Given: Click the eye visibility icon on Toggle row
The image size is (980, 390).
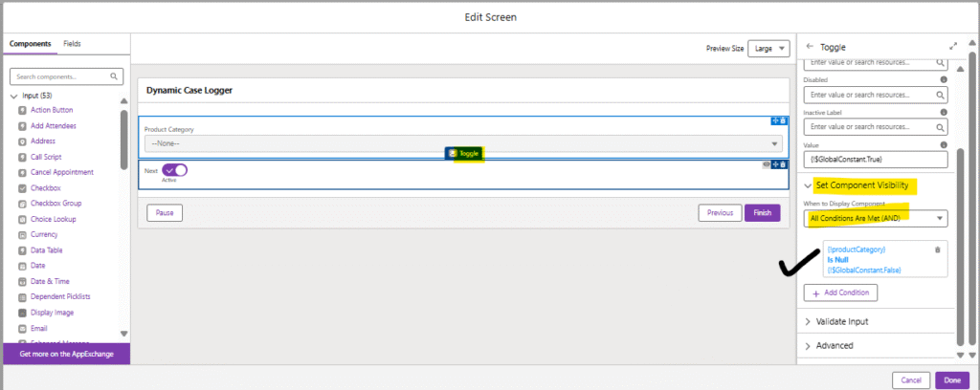Looking at the screenshot, I should 766,164.
